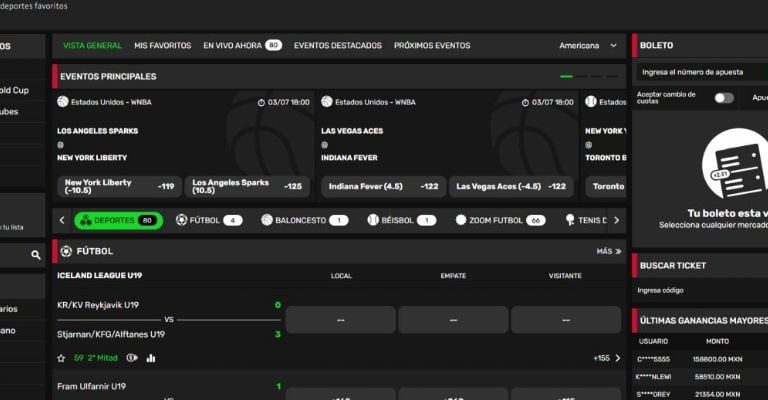Open En Vivo Ahora tab
The width and height of the screenshot is (768, 400).
pos(242,46)
